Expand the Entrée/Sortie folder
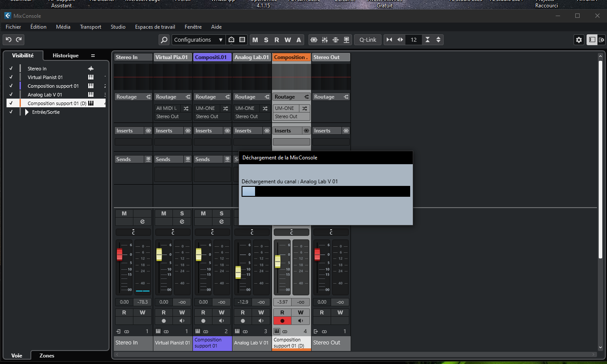This screenshot has width=607, height=364. pyautogui.click(x=27, y=112)
